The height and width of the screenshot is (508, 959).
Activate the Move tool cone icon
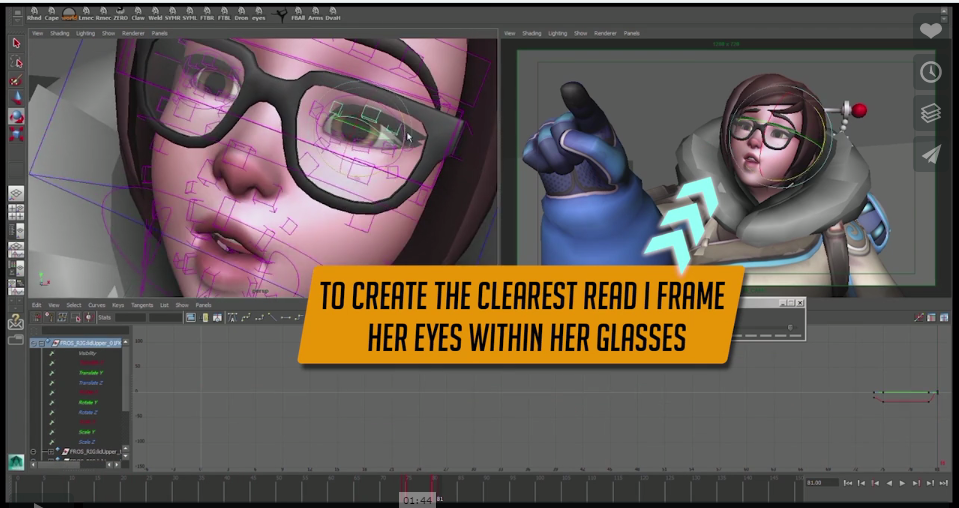tap(17, 98)
